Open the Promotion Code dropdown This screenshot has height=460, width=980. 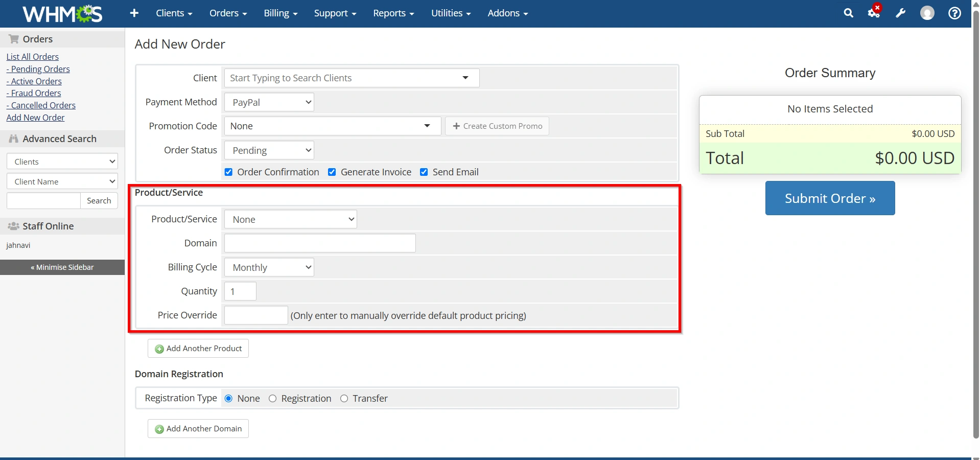pos(333,126)
